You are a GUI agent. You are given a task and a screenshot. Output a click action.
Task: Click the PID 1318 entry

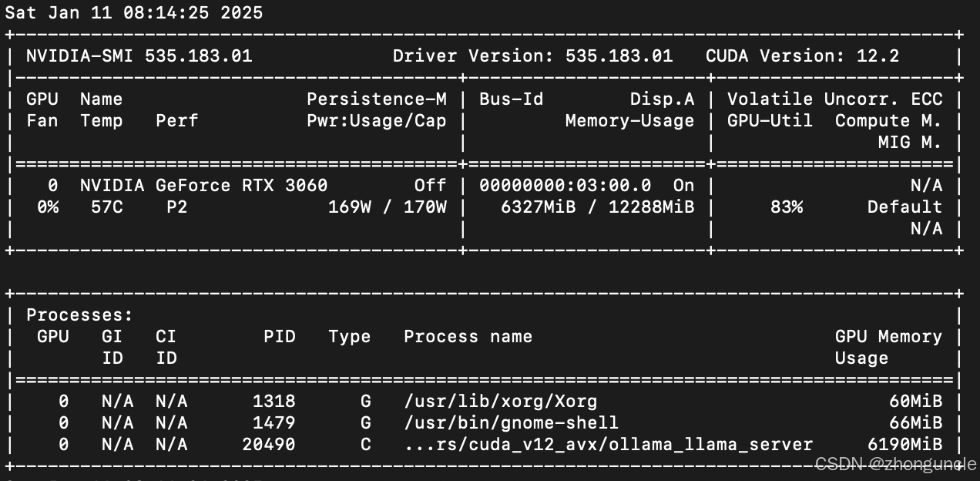(274, 402)
